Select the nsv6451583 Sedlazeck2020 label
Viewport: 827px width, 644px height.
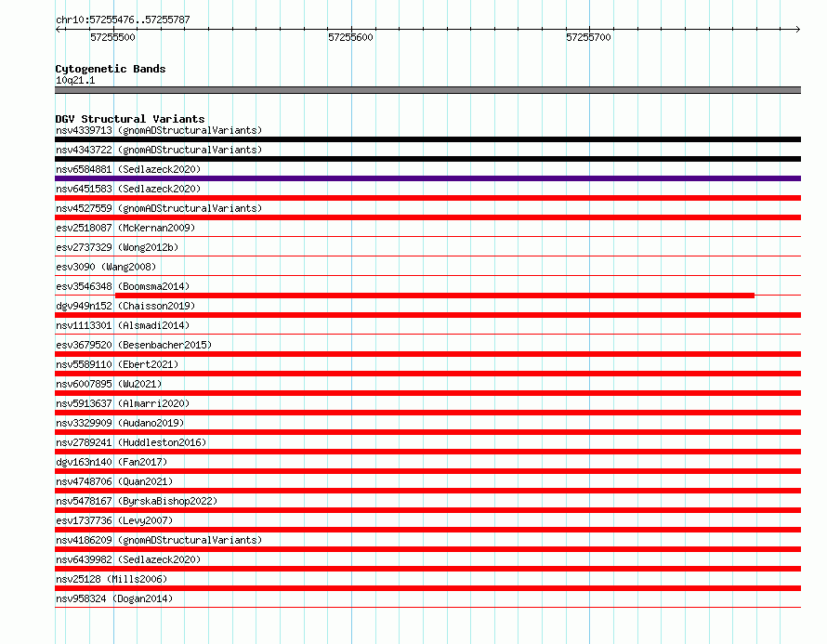(128, 189)
